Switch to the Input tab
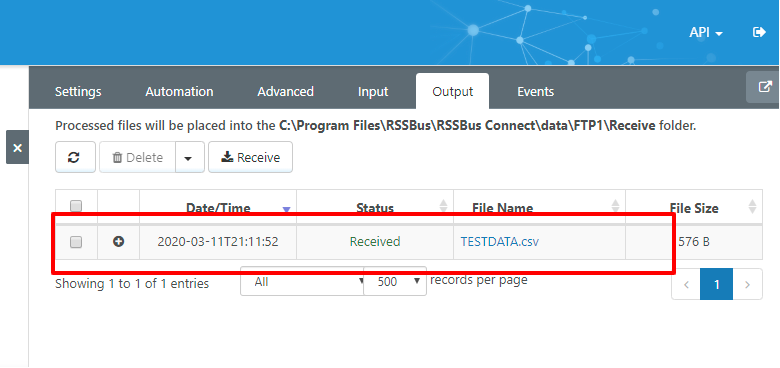Image resolution: width=780 pixels, height=368 pixels. [373, 92]
